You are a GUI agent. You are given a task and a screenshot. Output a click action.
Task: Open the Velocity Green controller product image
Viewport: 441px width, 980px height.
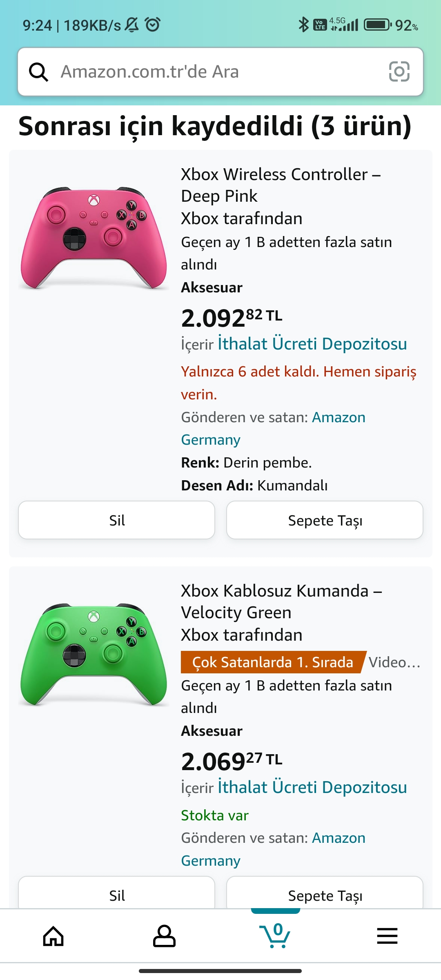pos(94,655)
